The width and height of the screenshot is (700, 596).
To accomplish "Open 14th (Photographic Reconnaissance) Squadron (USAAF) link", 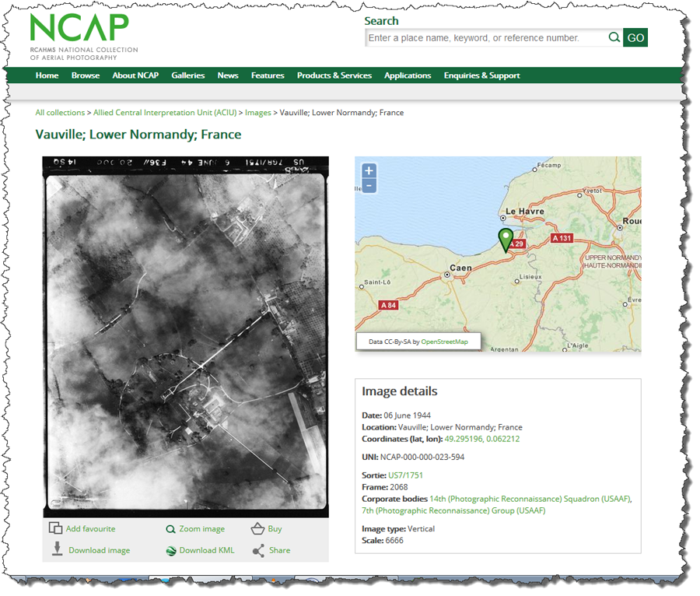I will 530,499.
